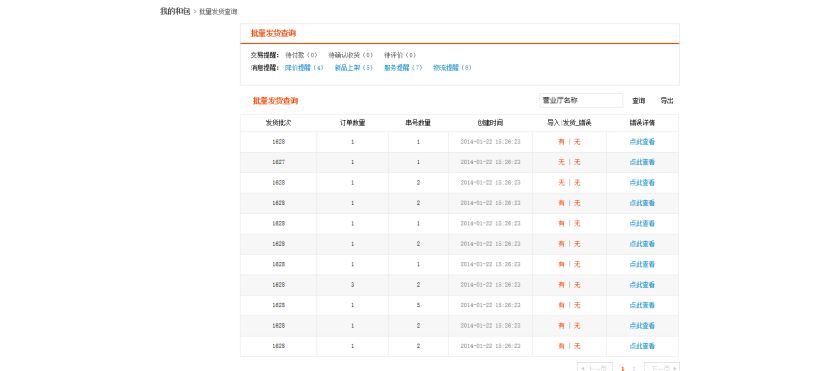Open the 待确认收货 (0) reminder

click(x=351, y=55)
